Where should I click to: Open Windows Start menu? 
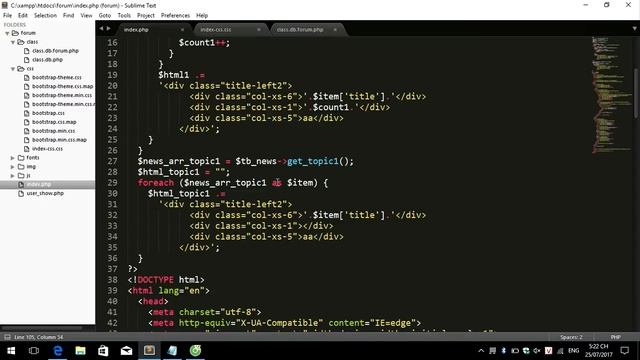pos(11,351)
